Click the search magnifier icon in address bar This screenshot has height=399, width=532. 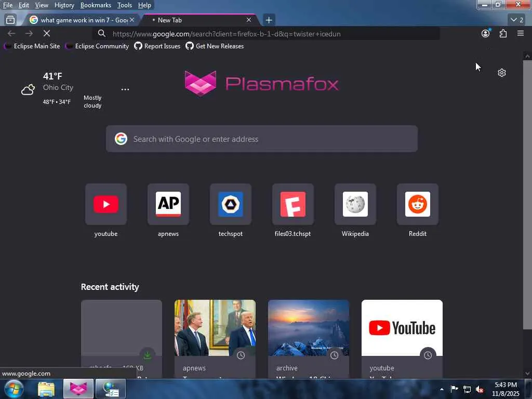(101, 33)
